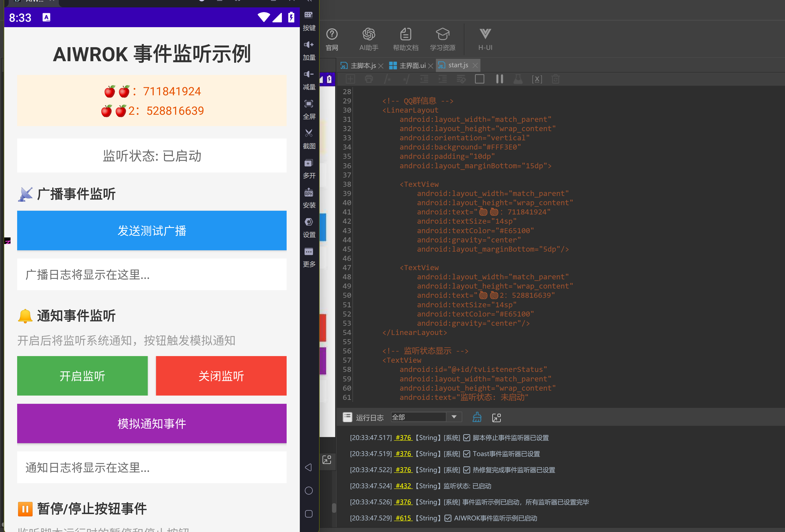
Task: Tap the emulator home circle button
Action: point(309,490)
